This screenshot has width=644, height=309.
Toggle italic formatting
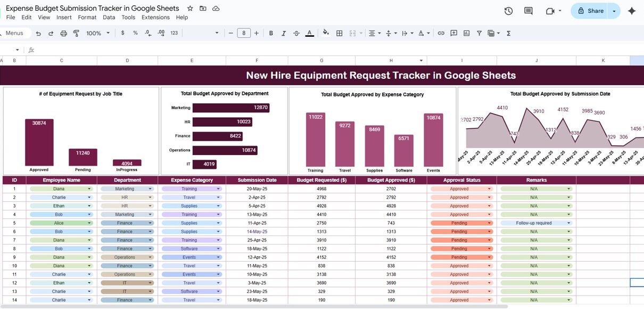(284, 33)
